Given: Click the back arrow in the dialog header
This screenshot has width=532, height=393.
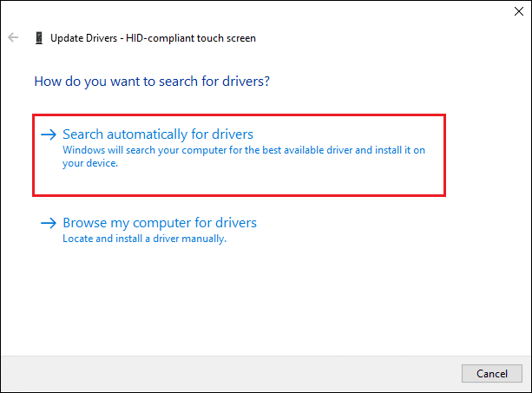Looking at the screenshot, I should [x=13, y=38].
